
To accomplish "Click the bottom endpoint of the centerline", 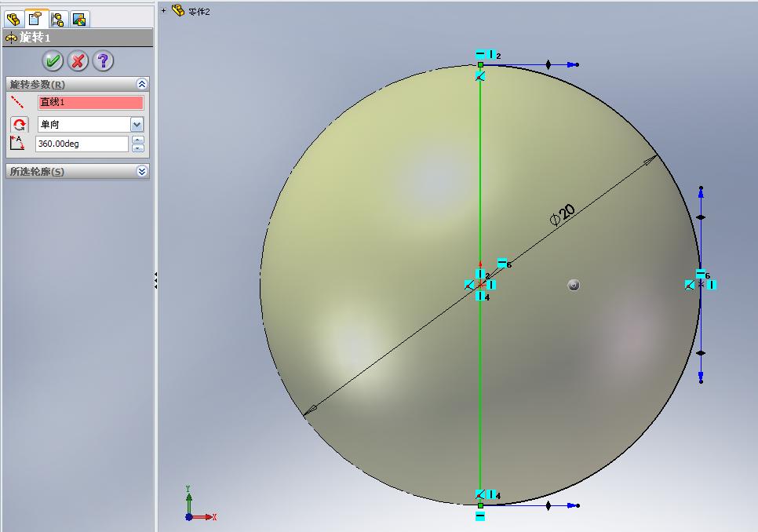I will click(480, 505).
